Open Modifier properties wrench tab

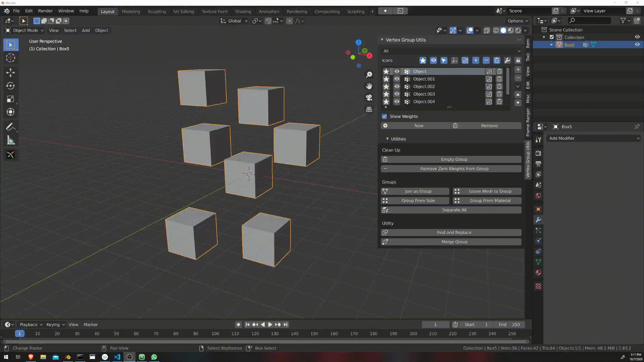538,220
